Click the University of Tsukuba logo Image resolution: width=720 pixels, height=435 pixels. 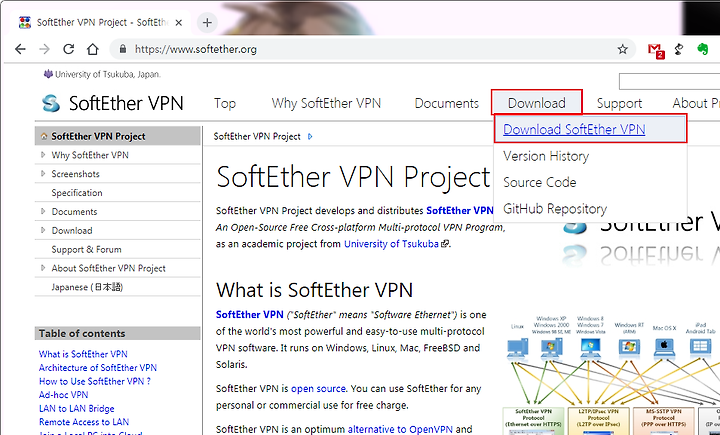coord(102,74)
